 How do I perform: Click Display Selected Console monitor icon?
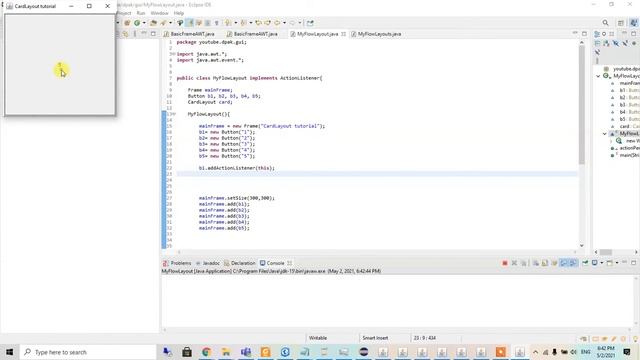[595, 263]
